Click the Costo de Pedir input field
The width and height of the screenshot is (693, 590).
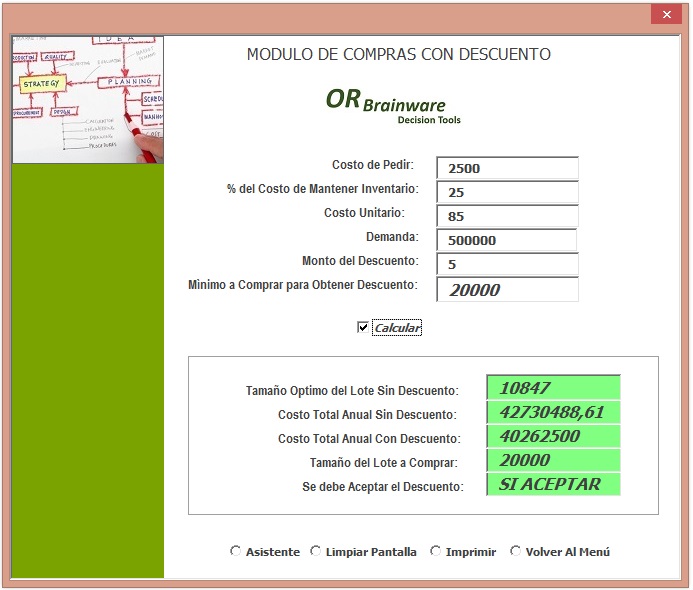[507, 168]
